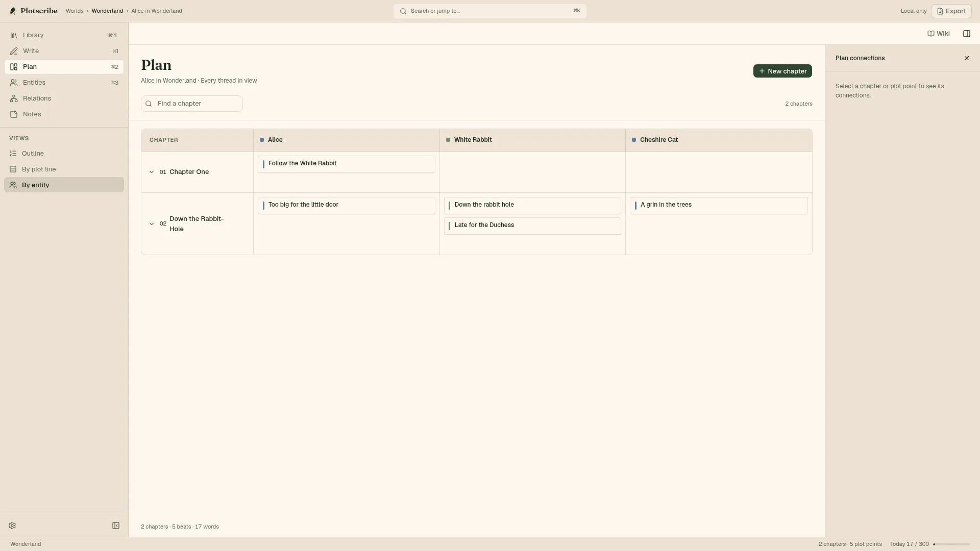Click the Cheshire Cat column header

pyautogui.click(x=719, y=140)
